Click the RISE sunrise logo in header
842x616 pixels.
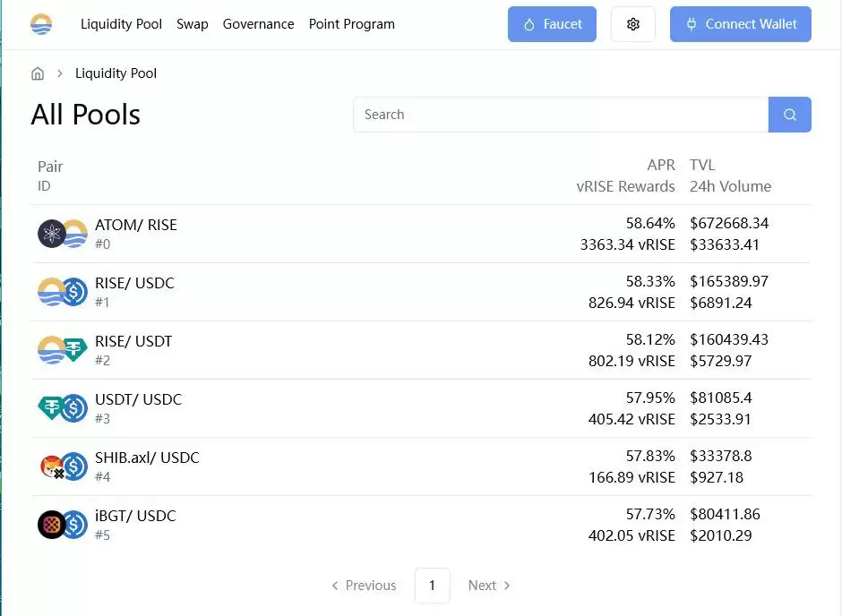(x=41, y=24)
